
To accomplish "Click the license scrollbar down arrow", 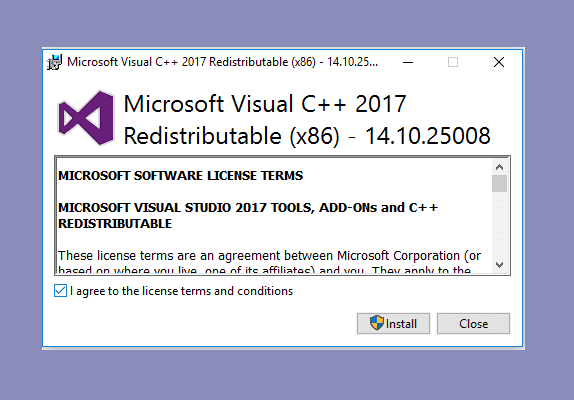I will pyautogui.click(x=499, y=265).
